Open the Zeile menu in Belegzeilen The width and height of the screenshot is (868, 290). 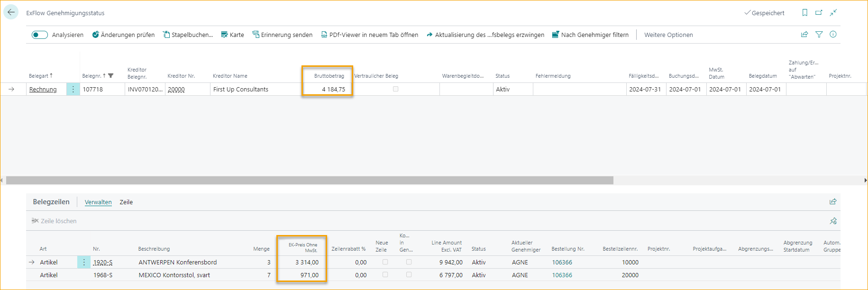(126, 202)
